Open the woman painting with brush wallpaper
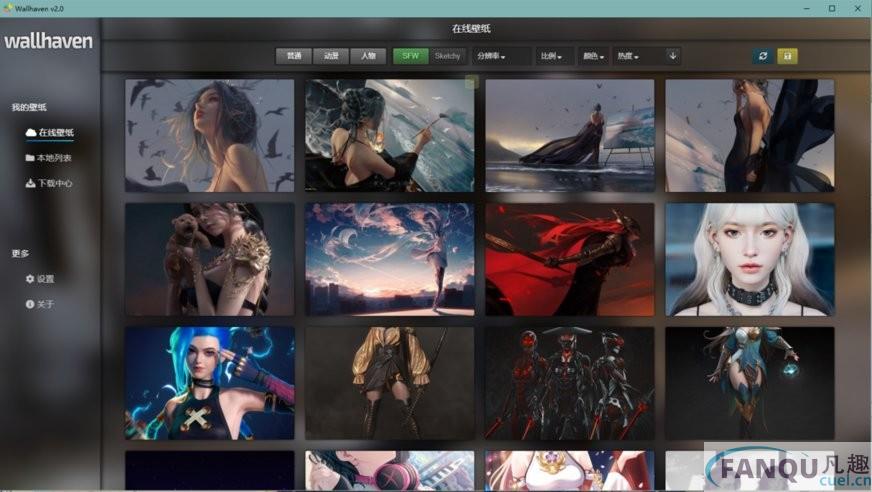 (390, 136)
